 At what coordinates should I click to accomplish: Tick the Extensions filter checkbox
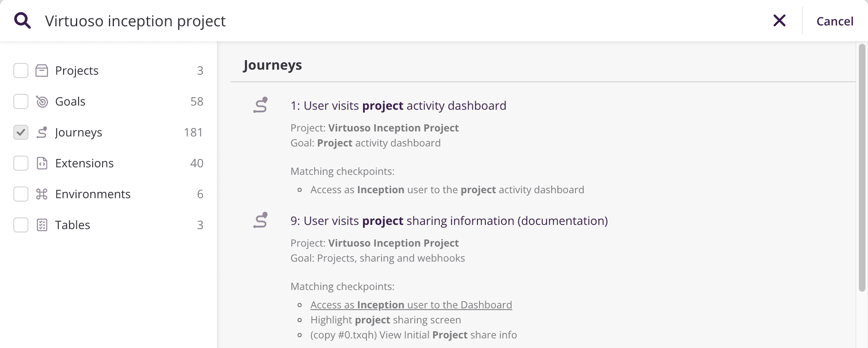click(21, 163)
